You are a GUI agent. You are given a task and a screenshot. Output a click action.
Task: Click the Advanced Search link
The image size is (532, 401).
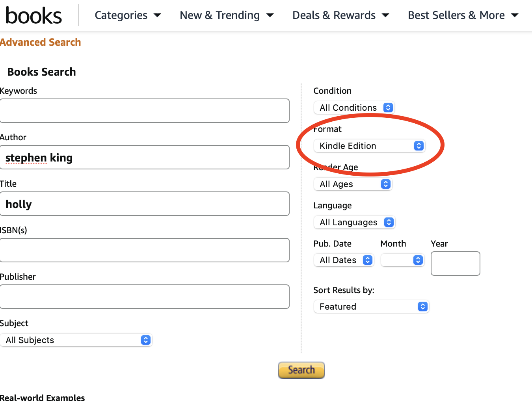tap(41, 42)
